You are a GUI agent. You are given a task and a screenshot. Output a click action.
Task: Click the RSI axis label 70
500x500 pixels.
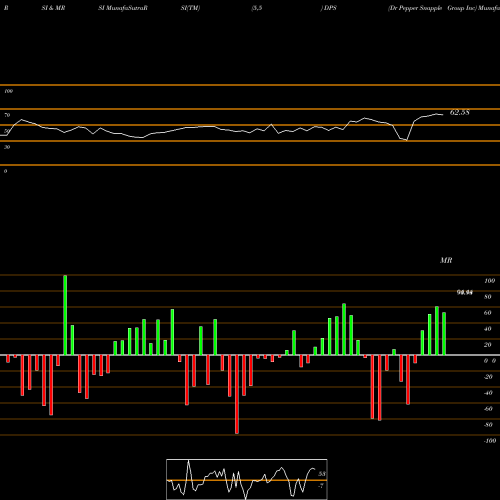point(7,115)
